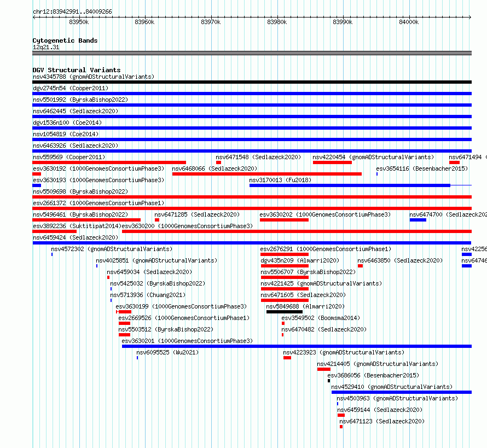Click nsv3170013 (Fu2018) label

pos(280,180)
